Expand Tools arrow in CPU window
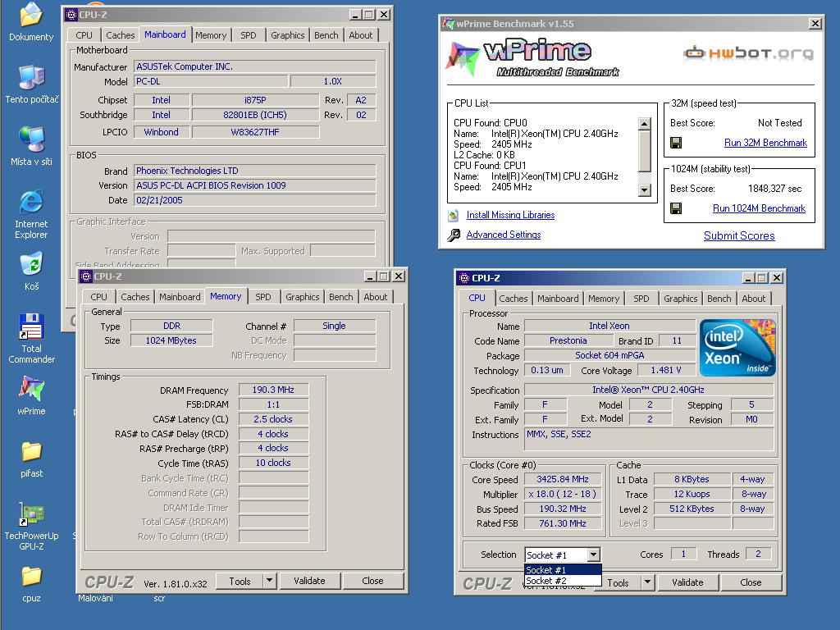 coord(648,582)
